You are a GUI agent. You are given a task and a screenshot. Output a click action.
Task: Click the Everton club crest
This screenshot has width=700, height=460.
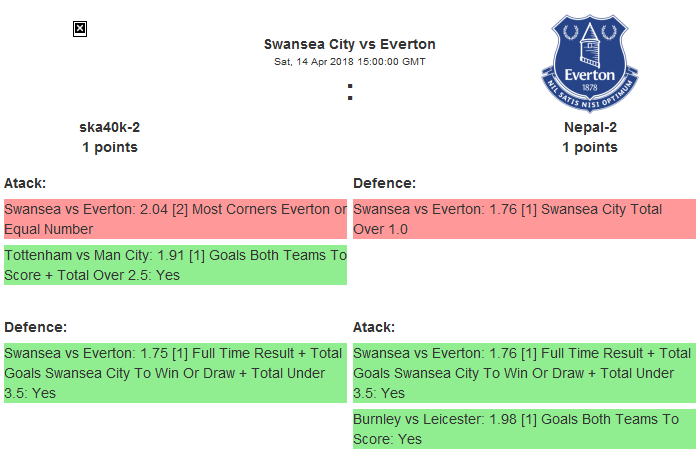[x=589, y=63]
